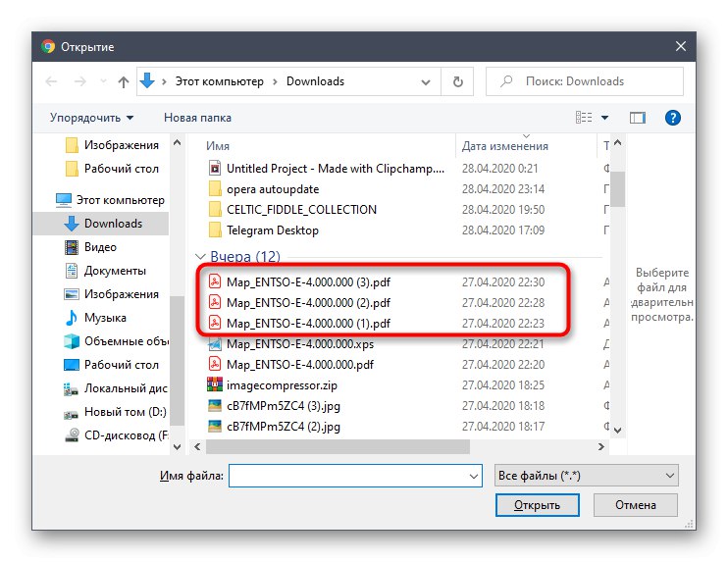Select 'imagecompressor.zip' archive

pos(273,385)
